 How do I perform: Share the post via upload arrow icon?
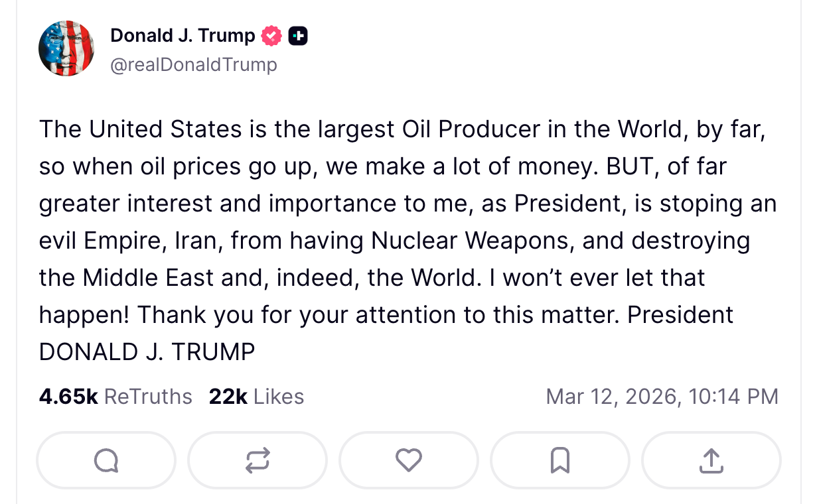[x=711, y=460]
